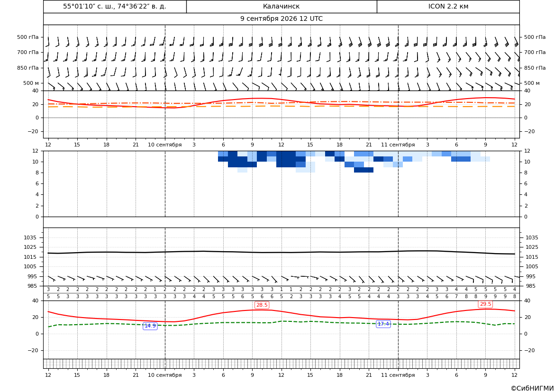This screenshot has width=554, height=392.
Task: Click the 11 сентября marker on bottom axis
Action: click(x=398, y=375)
